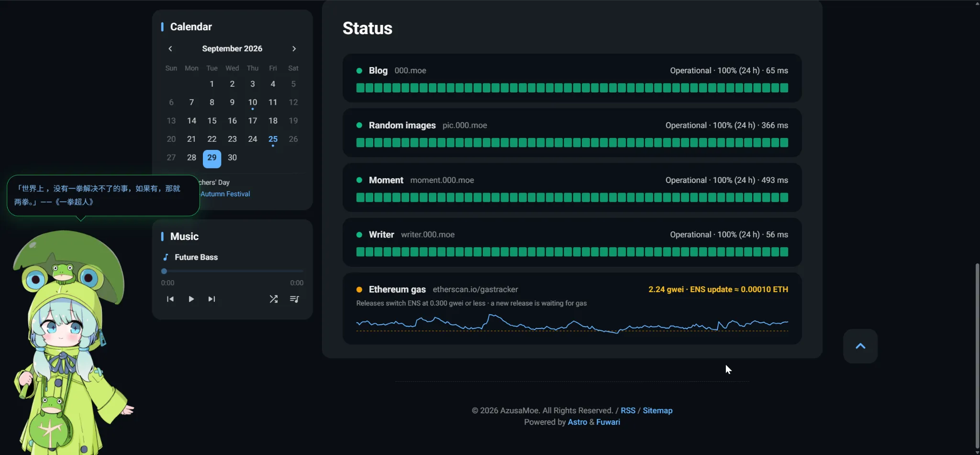The height and width of the screenshot is (455, 980).
Task: Click the music progress slider handle
Action: [164, 271]
